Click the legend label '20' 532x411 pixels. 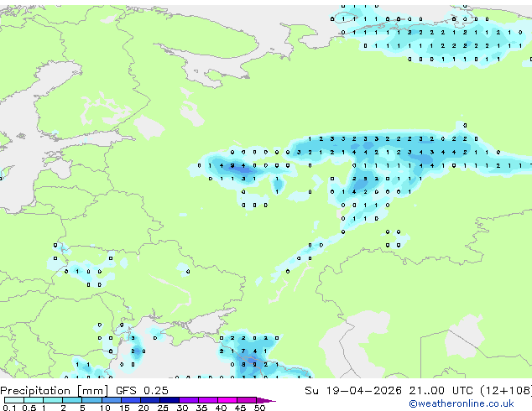(x=143, y=408)
